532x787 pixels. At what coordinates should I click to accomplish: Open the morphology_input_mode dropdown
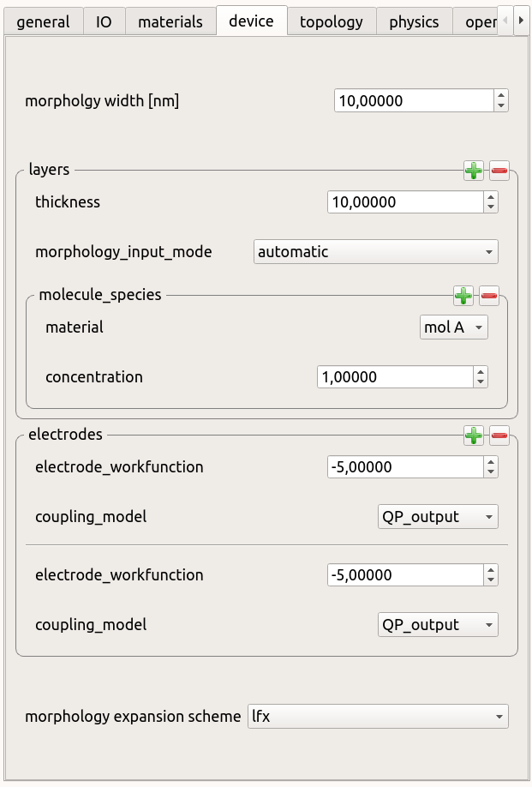pyautogui.click(x=376, y=252)
